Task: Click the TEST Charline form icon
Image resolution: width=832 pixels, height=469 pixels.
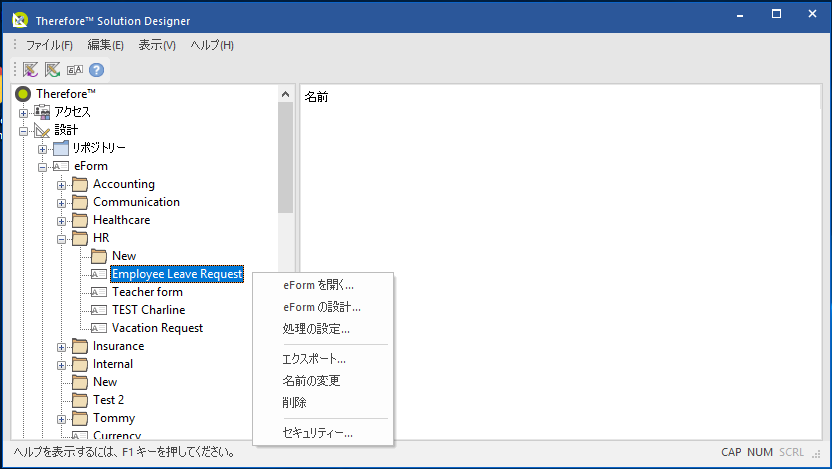Action: pyautogui.click(x=99, y=310)
